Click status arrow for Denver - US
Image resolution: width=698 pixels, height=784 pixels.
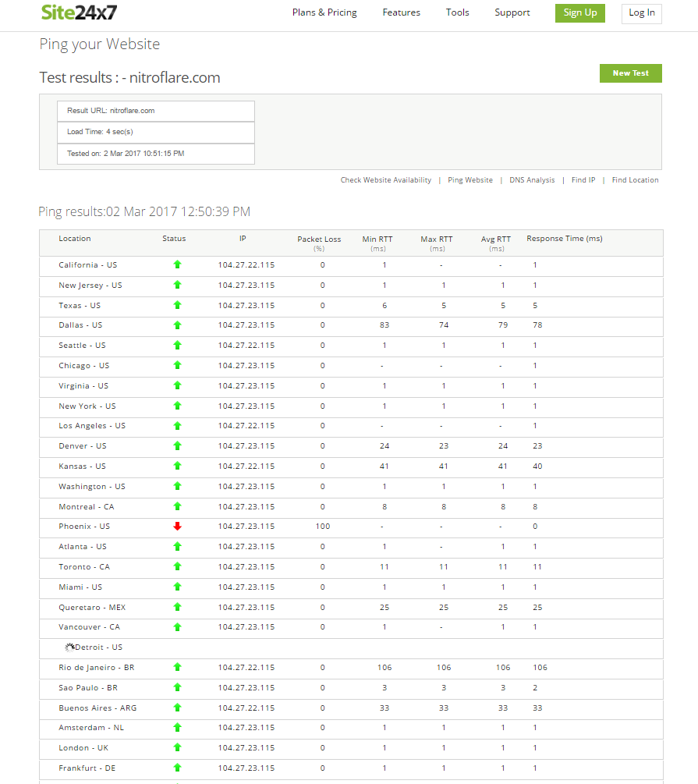pyautogui.click(x=177, y=445)
